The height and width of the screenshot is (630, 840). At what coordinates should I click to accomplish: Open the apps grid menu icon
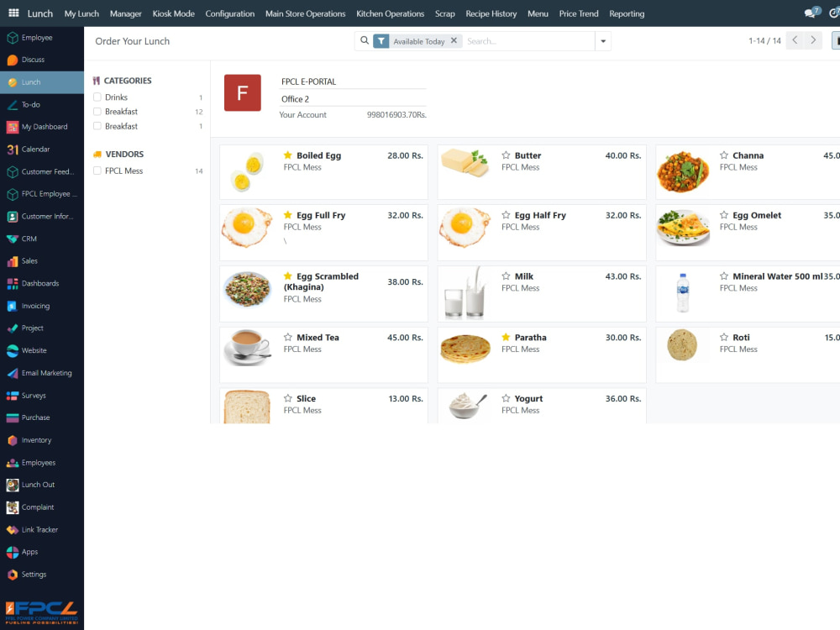click(14, 13)
